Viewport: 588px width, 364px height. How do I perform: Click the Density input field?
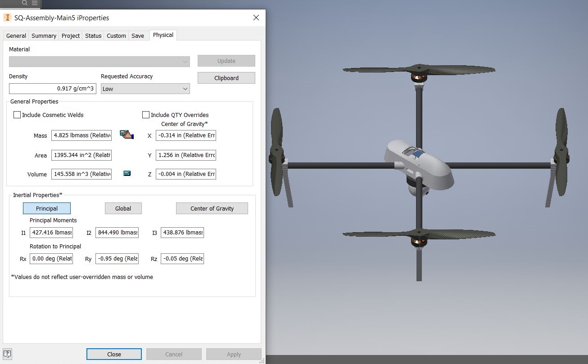coord(53,89)
